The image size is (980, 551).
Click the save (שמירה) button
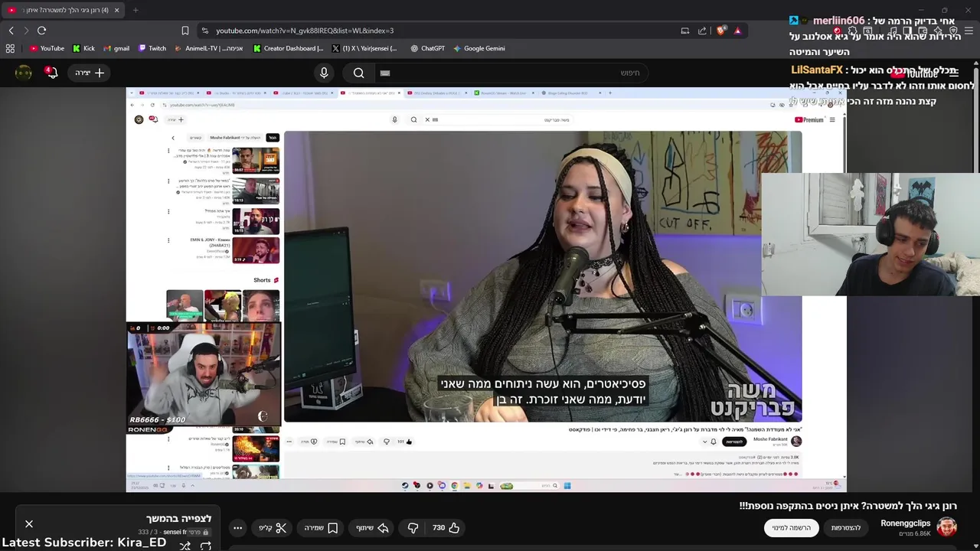pos(322,528)
